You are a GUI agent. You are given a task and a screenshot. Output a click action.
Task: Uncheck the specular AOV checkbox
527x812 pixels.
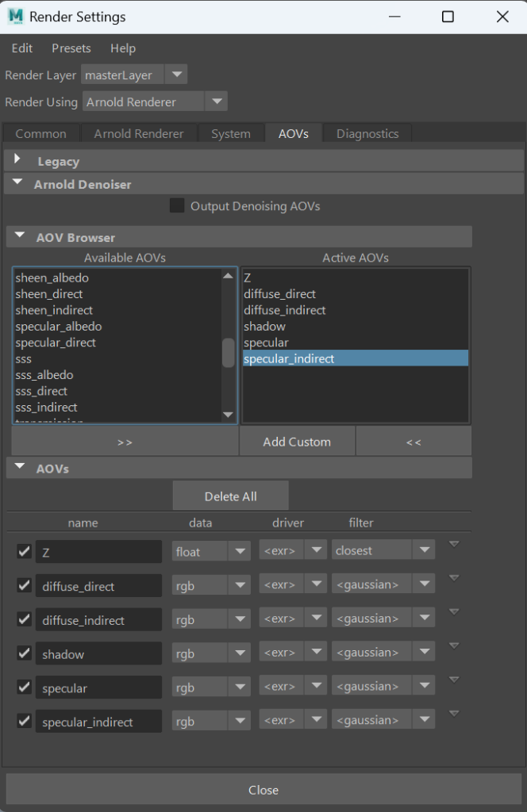[x=24, y=687]
